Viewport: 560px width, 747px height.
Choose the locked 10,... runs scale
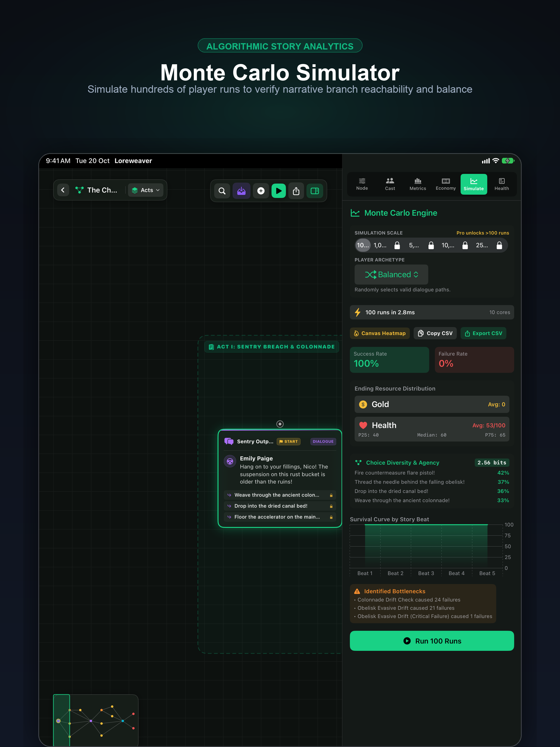(455, 245)
